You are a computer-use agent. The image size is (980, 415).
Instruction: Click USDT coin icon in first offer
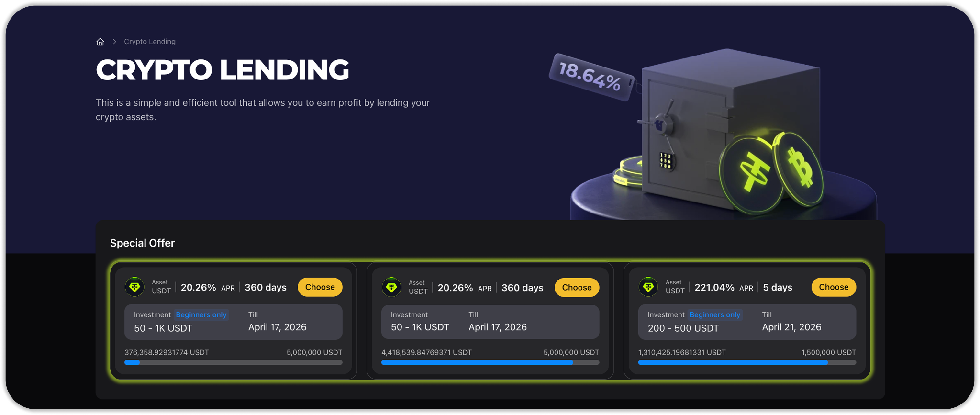(134, 287)
